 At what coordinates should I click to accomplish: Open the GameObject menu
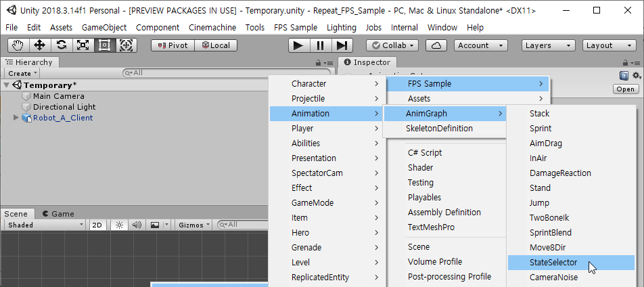click(x=104, y=28)
